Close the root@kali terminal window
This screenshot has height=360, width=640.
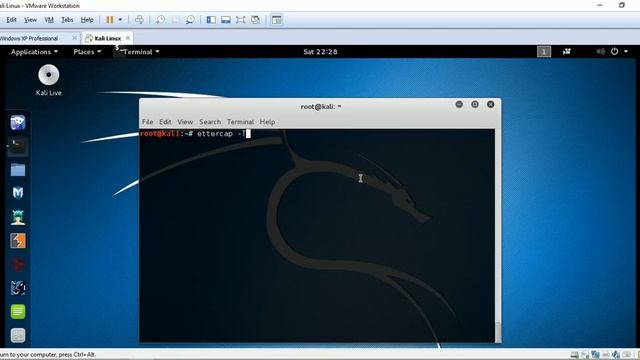click(x=491, y=104)
